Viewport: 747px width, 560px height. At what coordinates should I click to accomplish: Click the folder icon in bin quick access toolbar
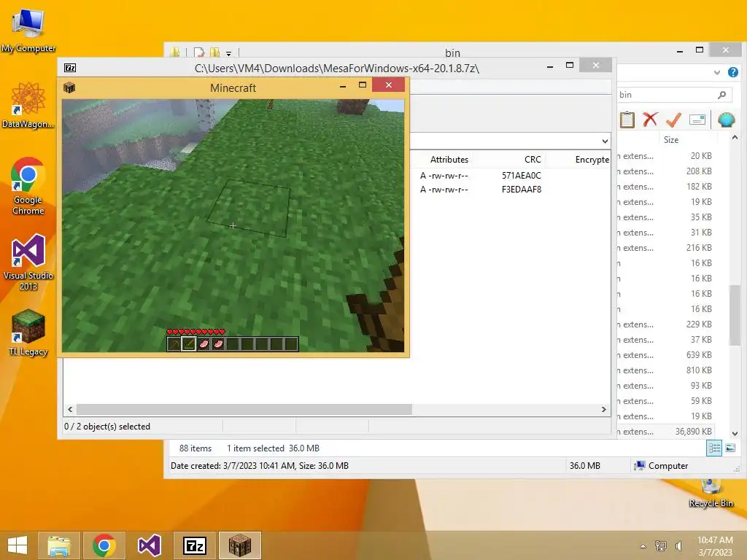176,52
